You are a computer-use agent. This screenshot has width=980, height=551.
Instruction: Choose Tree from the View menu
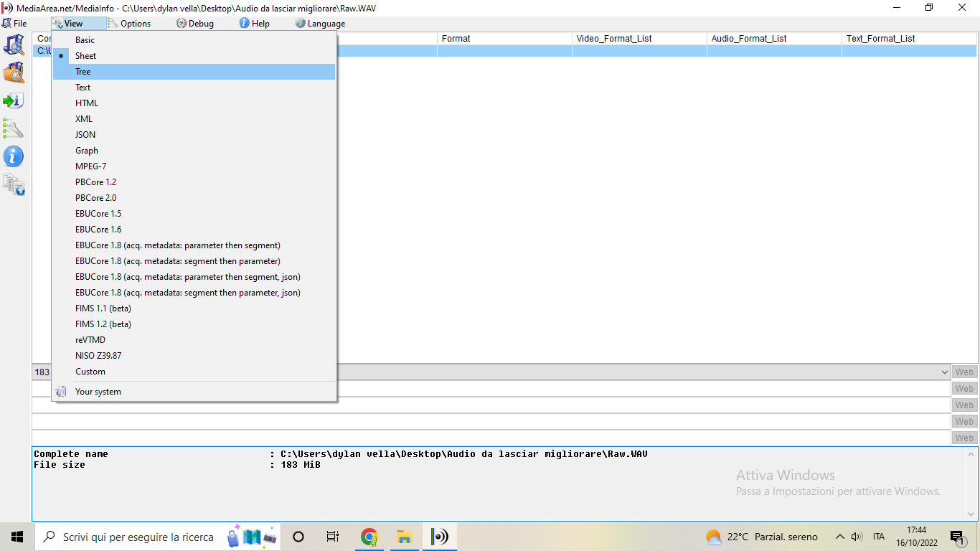click(x=194, y=72)
